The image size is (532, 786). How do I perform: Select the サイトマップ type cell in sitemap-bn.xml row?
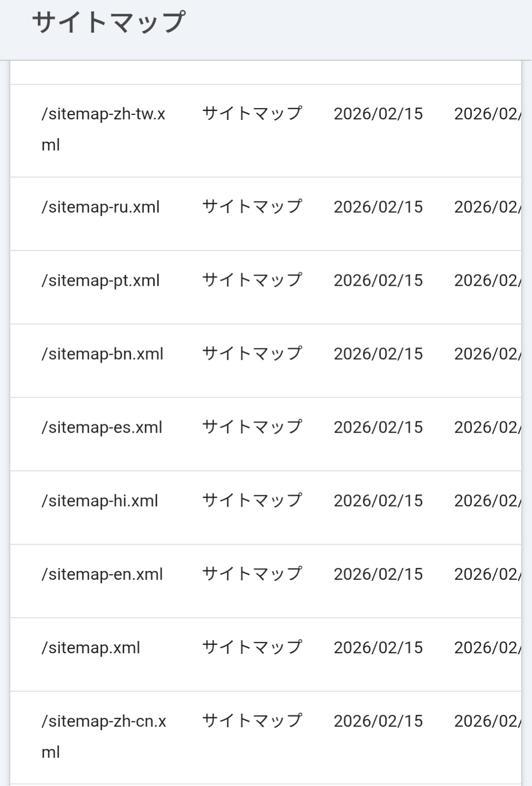252,354
